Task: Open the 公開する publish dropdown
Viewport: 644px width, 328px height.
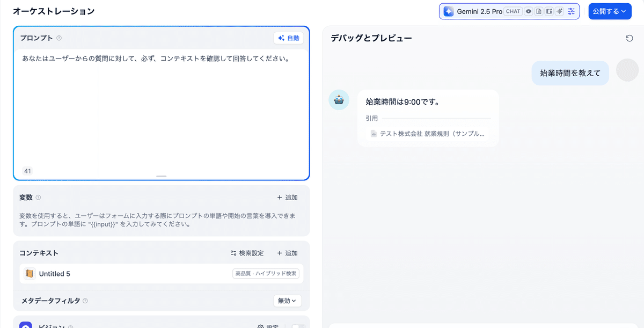Action: (609, 11)
